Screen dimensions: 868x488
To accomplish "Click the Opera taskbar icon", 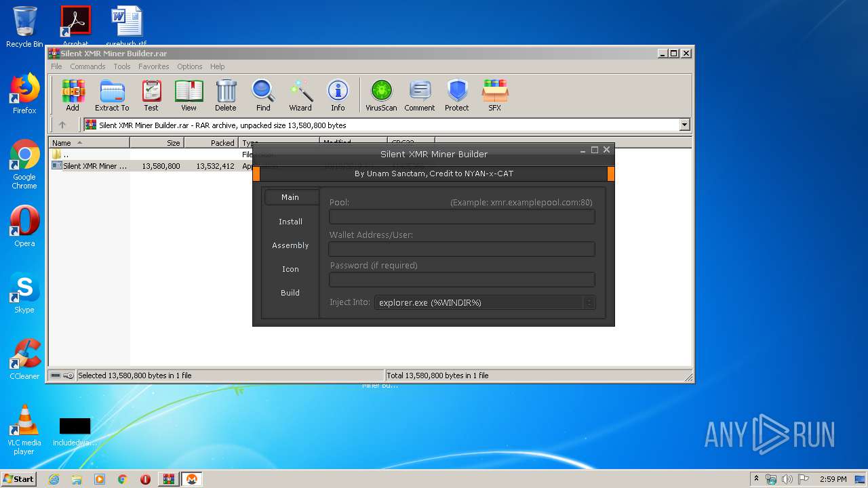I will pos(145,479).
